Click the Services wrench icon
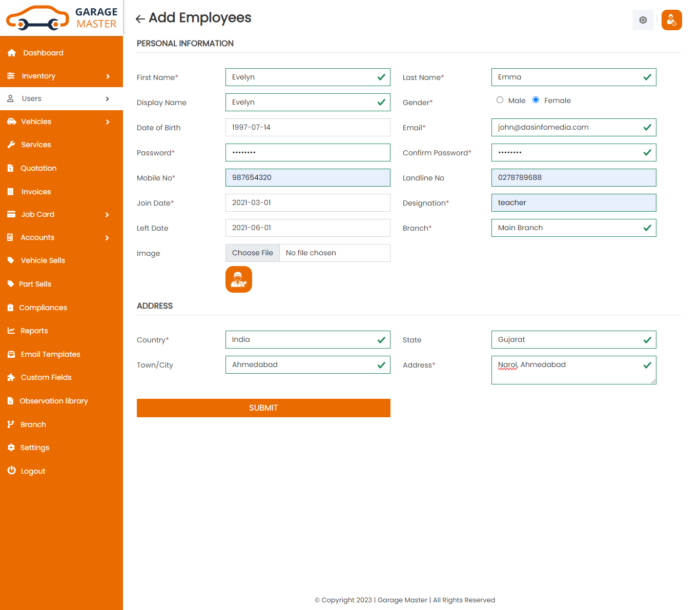This screenshot has width=700, height=610. coord(11,145)
